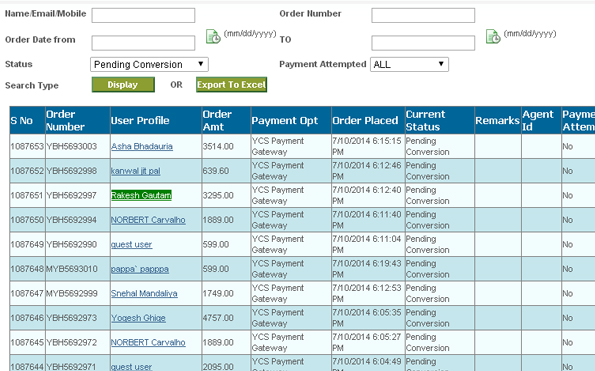Open Asha Bhadauria user profile link
595x371 pixels.
142,146
